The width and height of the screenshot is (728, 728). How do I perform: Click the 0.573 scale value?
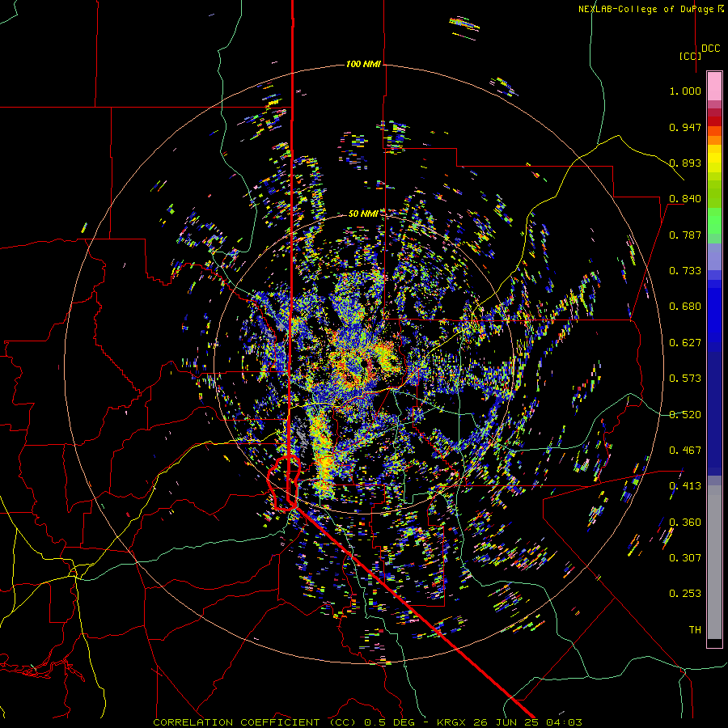pyautogui.click(x=685, y=379)
